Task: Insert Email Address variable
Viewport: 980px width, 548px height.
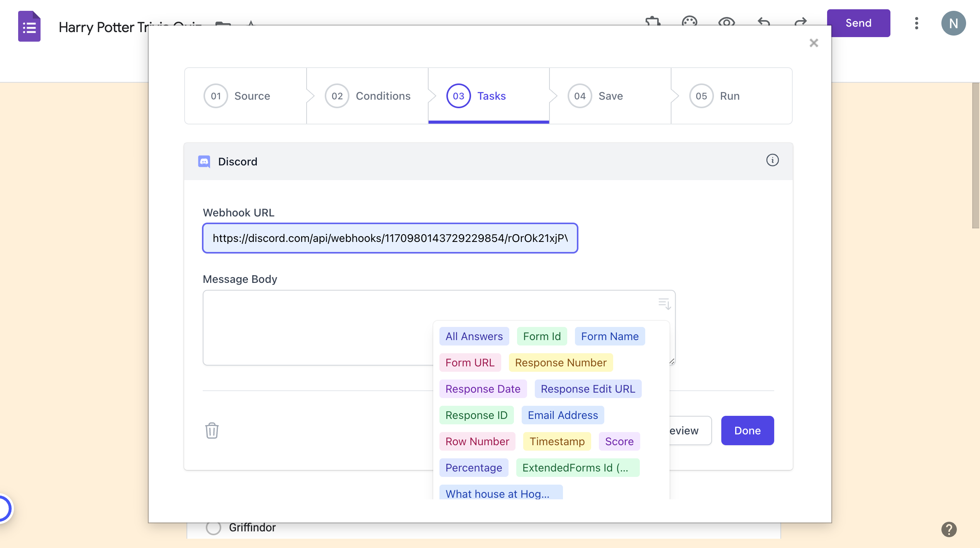Action: [x=563, y=415]
